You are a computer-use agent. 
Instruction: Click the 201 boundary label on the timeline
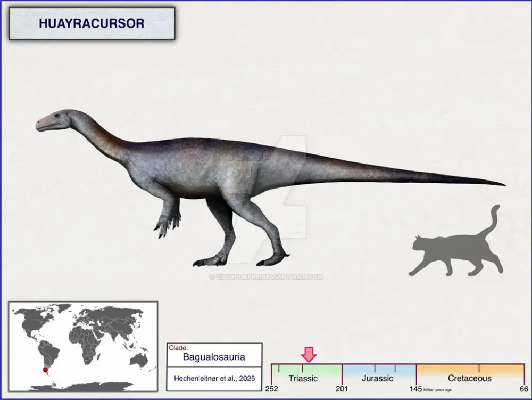[342, 389]
